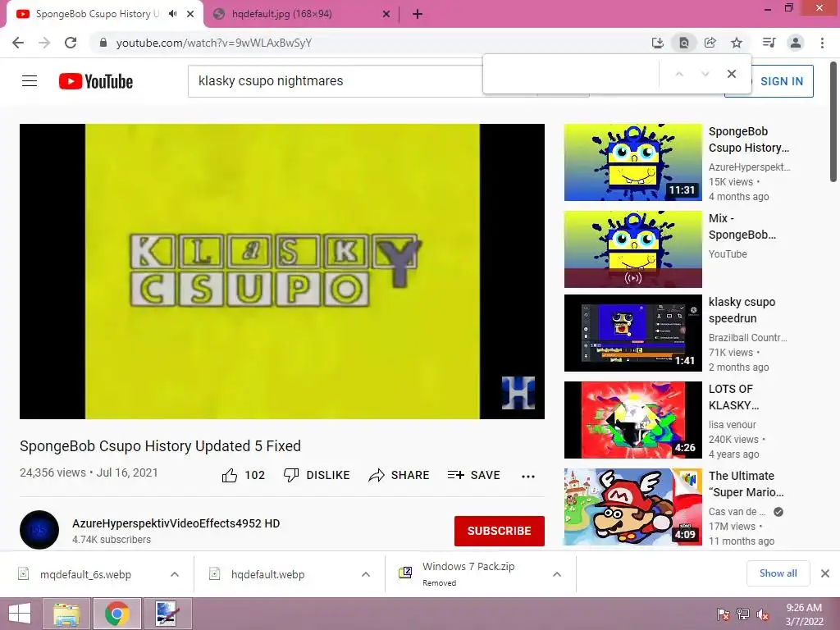The height and width of the screenshot is (630, 840).
Task: Open Mix - SpongeBob playlist title
Action: click(742, 226)
